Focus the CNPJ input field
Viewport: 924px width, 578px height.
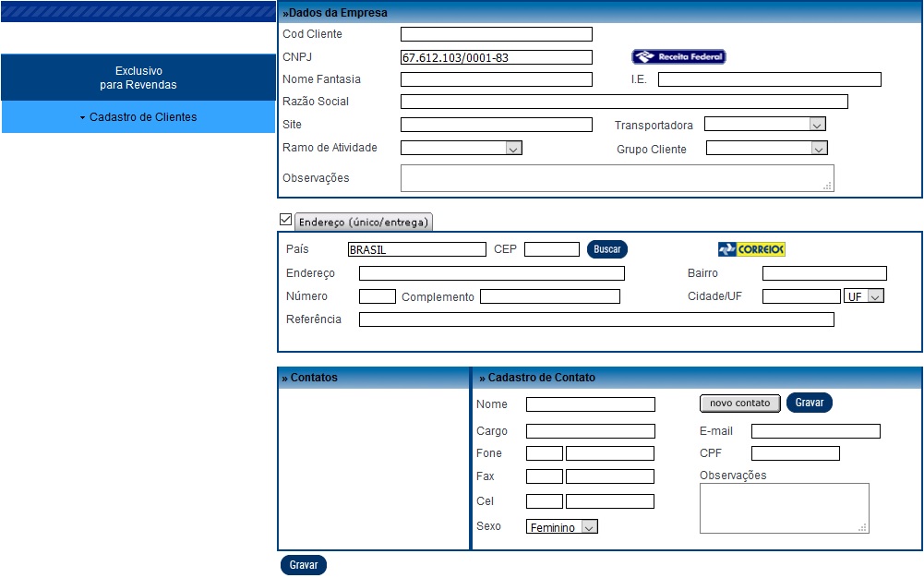coord(496,57)
